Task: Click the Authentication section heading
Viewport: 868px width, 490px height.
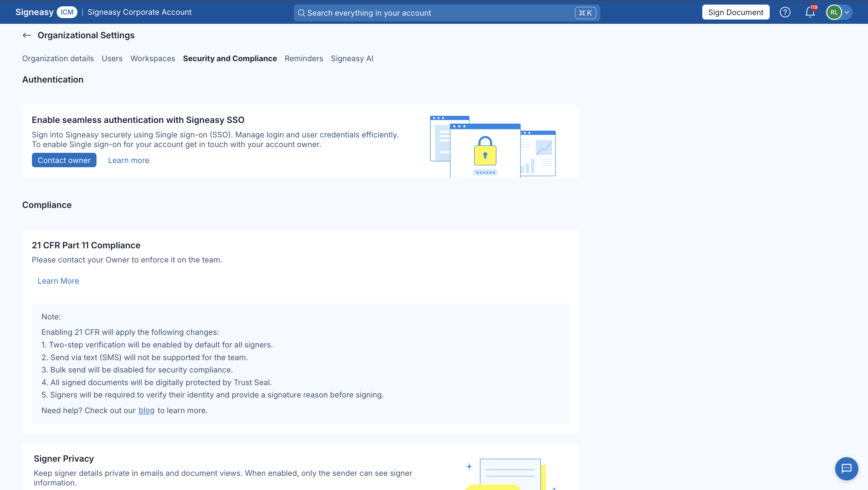Action: 53,80
